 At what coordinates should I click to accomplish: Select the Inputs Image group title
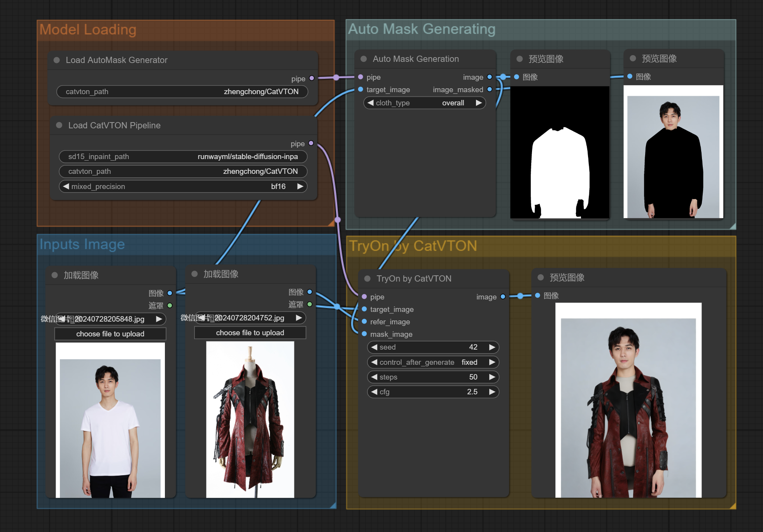pos(82,245)
